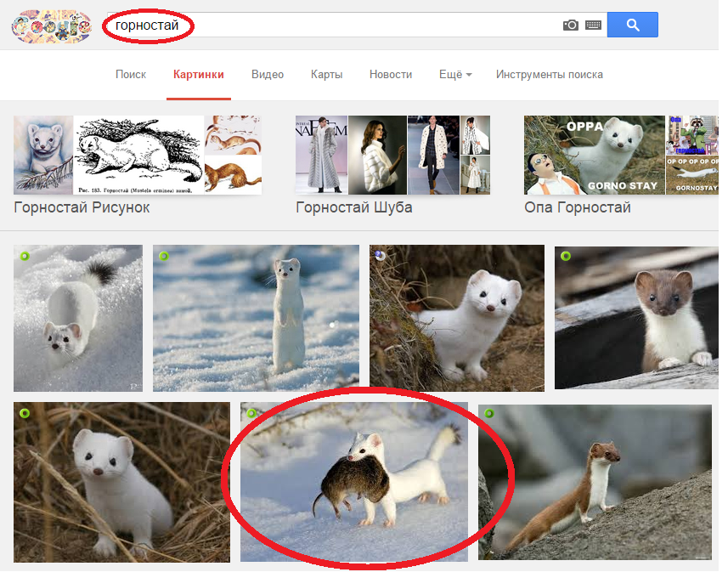Open the stoat in dry grass thumbnail
This screenshot has width=728, height=572.
[x=121, y=482]
